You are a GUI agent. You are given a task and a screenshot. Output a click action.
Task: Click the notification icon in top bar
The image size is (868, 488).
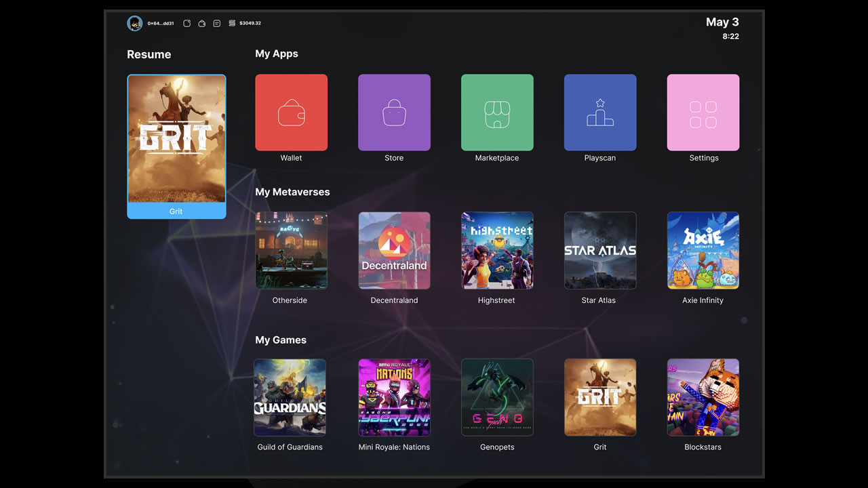tap(187, 24)
